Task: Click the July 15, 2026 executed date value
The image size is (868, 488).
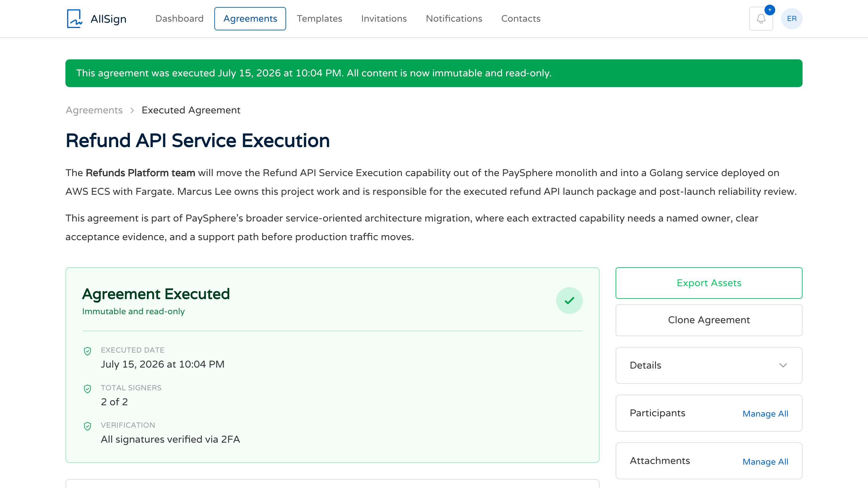Action: pos(162,364)
